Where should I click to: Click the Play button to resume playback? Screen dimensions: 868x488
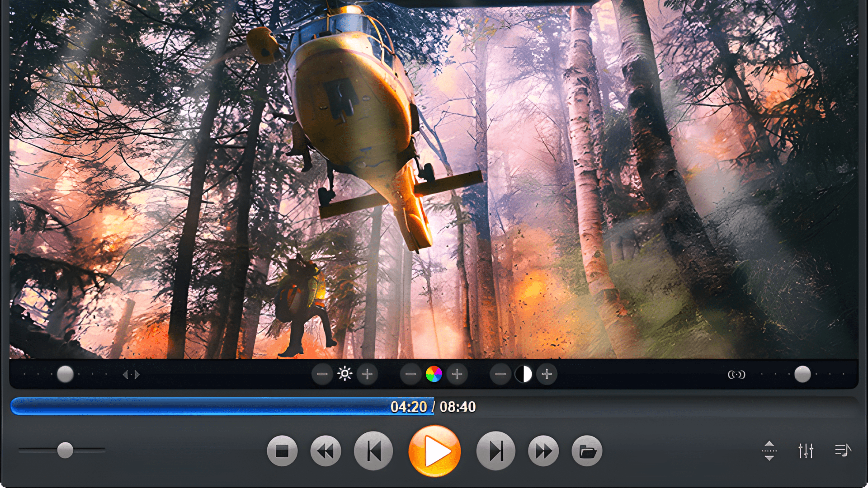click(x=434, y=451)
